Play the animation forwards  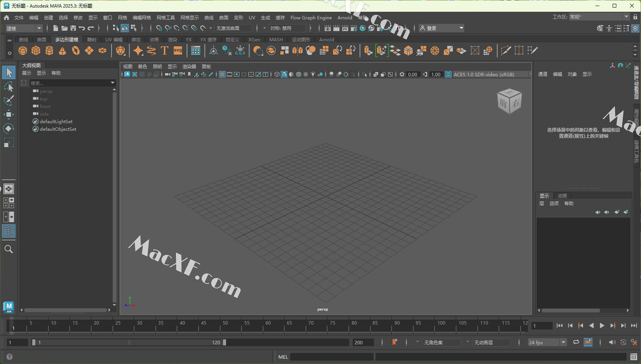[x=602, y=325]
